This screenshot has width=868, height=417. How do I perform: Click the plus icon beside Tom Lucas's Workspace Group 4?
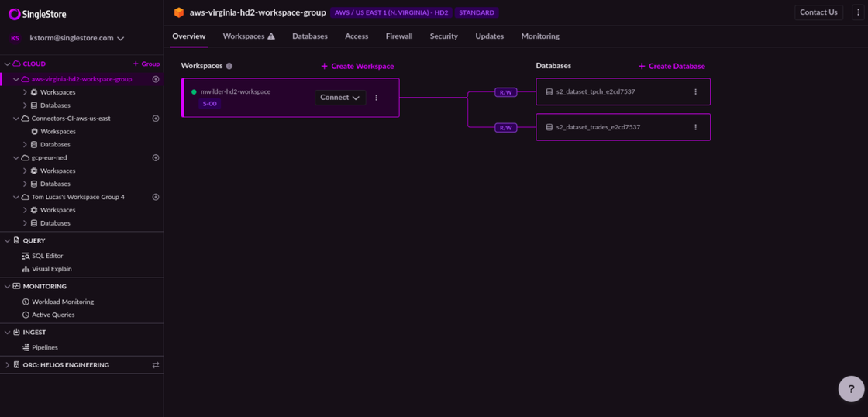point(156,197)
